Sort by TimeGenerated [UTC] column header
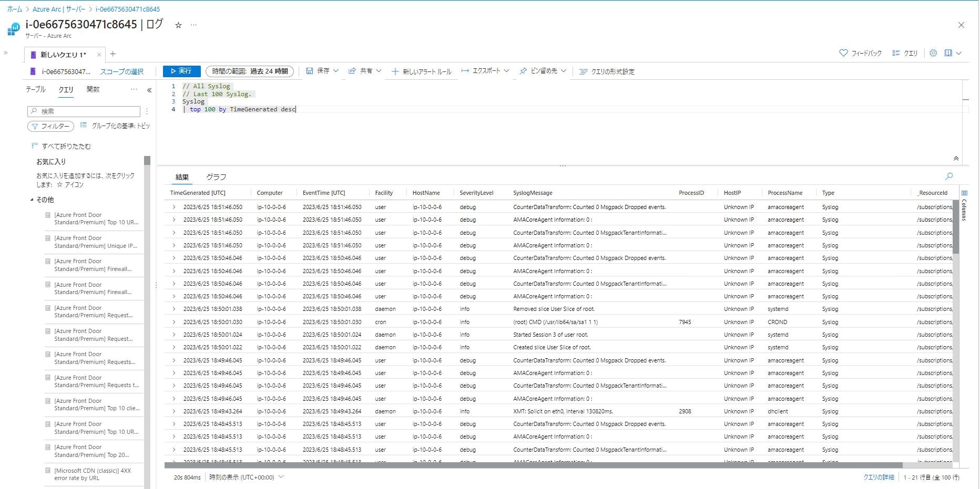 coord(198,193)
